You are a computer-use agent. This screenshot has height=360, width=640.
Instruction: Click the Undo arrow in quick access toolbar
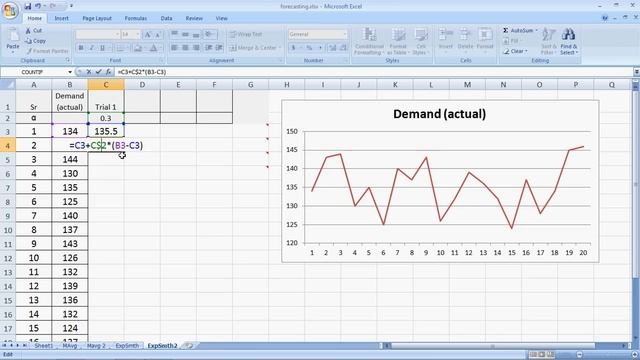[38, 6]
